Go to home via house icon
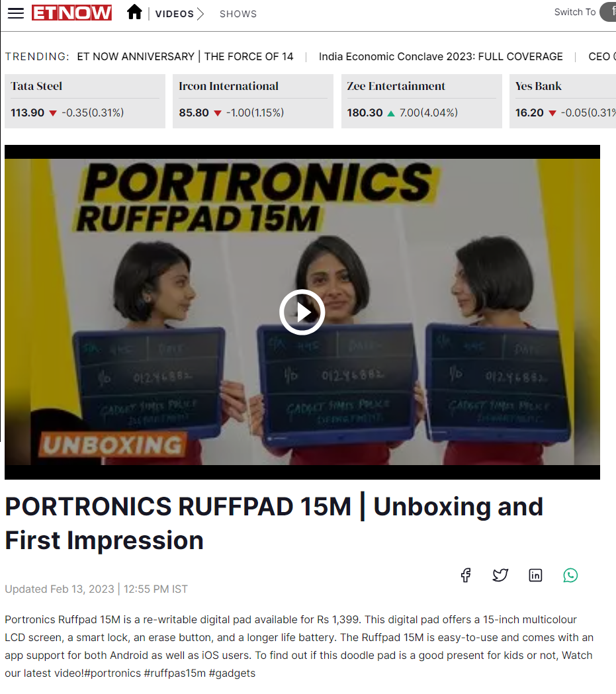Viewport: 616px width, 694px height. [134, 13]
